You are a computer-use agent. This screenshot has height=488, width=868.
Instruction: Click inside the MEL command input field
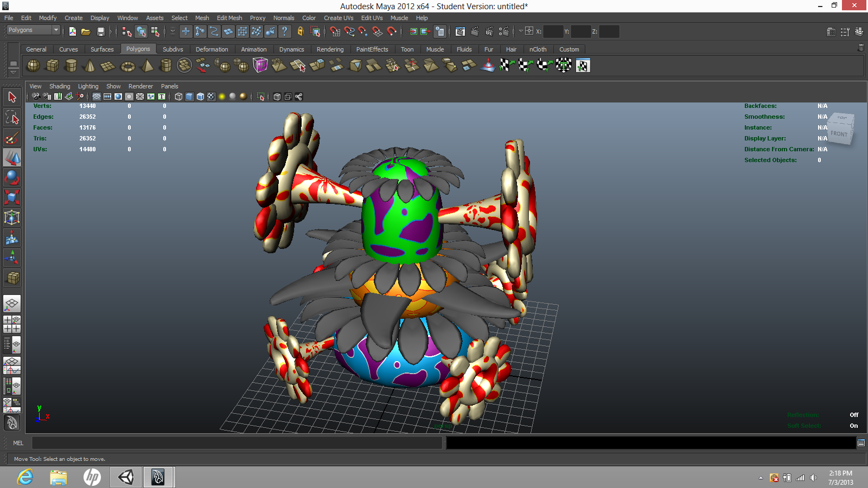[237, 443]
